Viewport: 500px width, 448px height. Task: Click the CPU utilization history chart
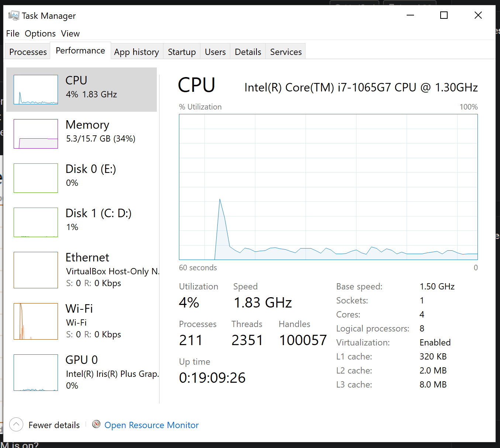328,187
